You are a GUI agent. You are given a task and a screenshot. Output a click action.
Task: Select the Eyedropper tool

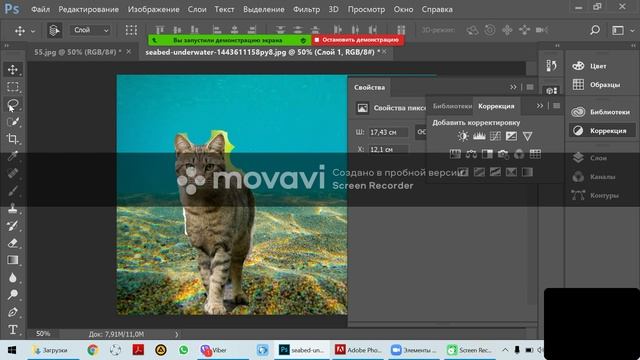click(x=13, y=156)
